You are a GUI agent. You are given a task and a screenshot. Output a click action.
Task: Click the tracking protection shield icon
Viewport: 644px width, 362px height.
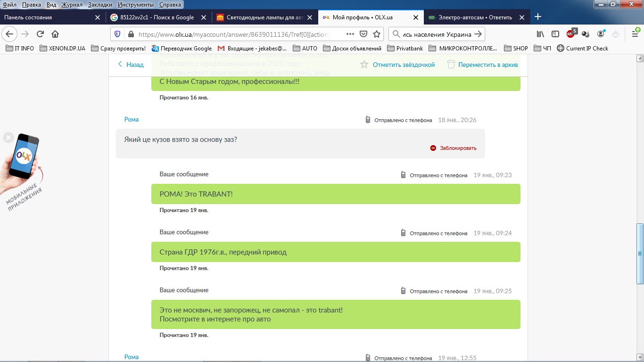click(118, 34)
